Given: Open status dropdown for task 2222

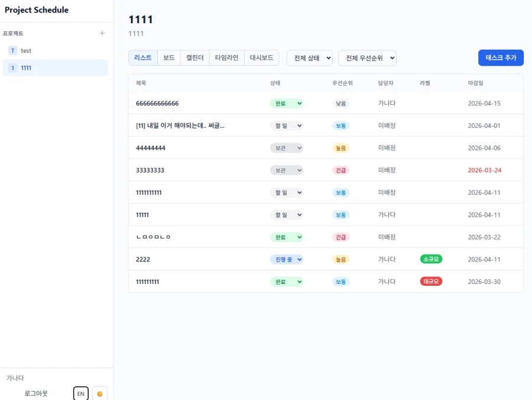Looking at the screenshot, I should 287,259.
